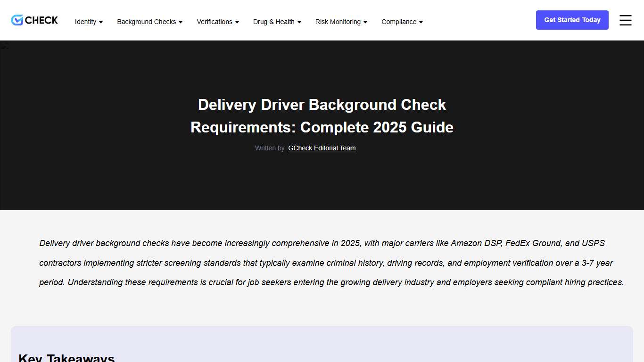Click the Key Takeaways heading

[x=66, y=357]
